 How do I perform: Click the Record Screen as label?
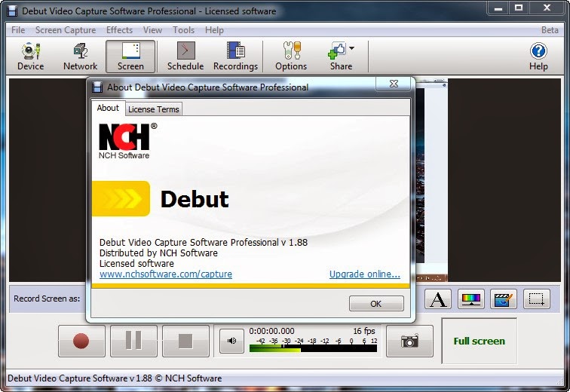(x=47, y=299)
